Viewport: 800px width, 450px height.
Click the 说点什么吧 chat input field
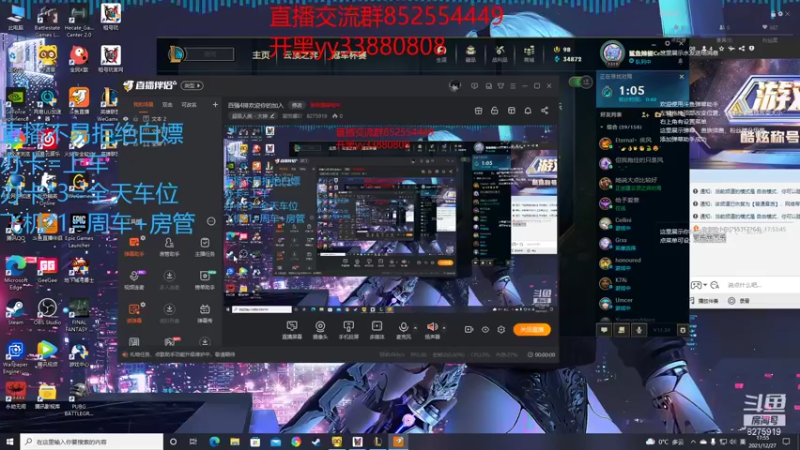(x=763, y=285)
